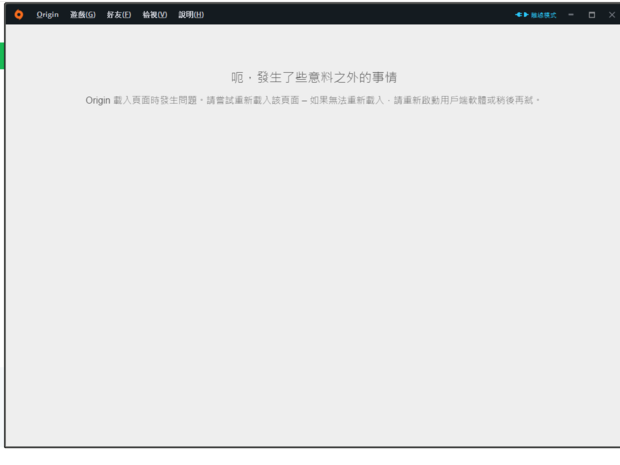Open the Origin menu
This screenshot has height=465, width=620.
click(x=47, y=15)
